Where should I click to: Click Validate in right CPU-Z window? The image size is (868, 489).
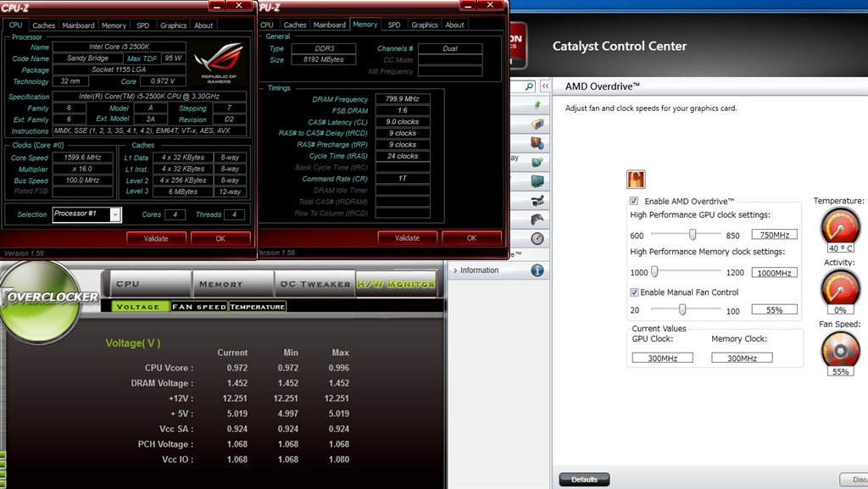[x=408, y=238]
